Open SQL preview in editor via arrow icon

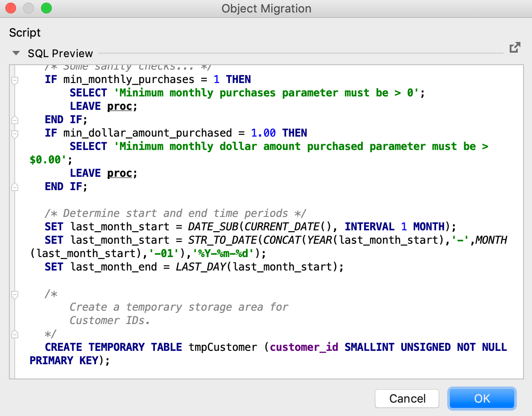pos(515,48)
